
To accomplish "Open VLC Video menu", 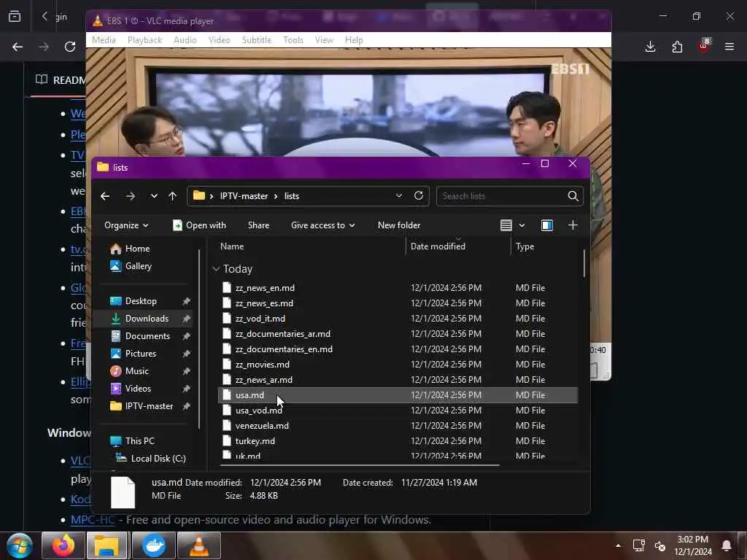I will [219, 40].
